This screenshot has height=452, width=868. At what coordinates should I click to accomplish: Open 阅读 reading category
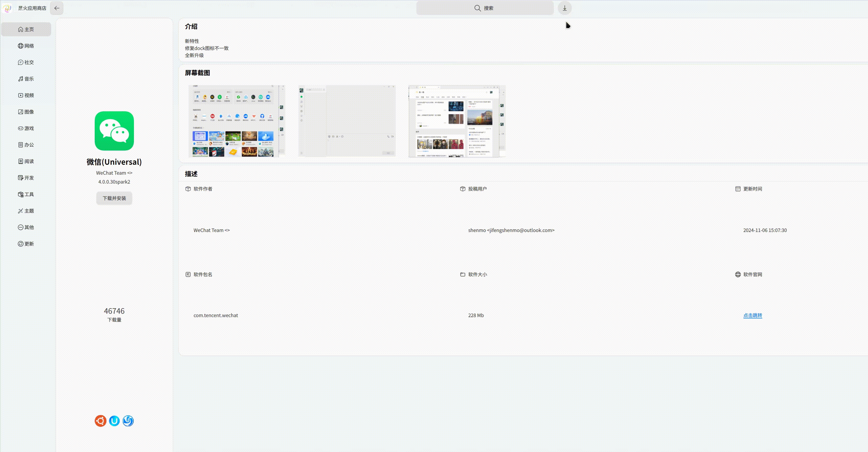pos(26,162)
